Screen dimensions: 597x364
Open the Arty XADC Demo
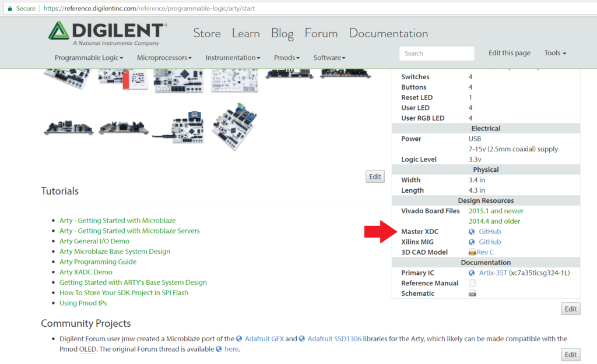pos(86,272)
